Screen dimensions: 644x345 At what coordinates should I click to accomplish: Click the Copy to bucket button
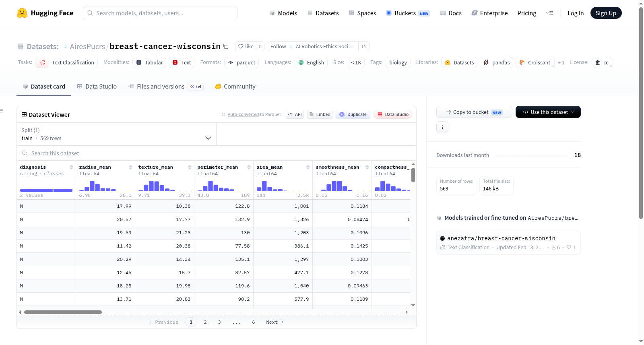pos(474,112)
